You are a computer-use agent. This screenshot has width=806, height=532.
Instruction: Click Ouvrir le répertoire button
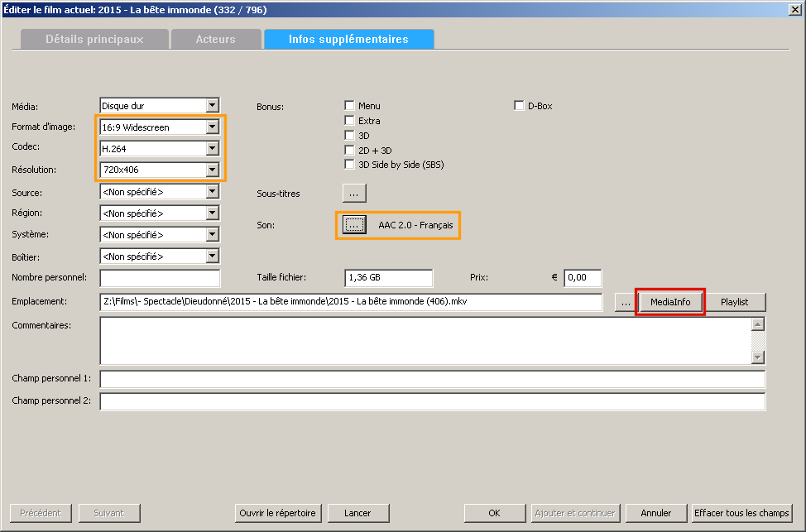278,513
